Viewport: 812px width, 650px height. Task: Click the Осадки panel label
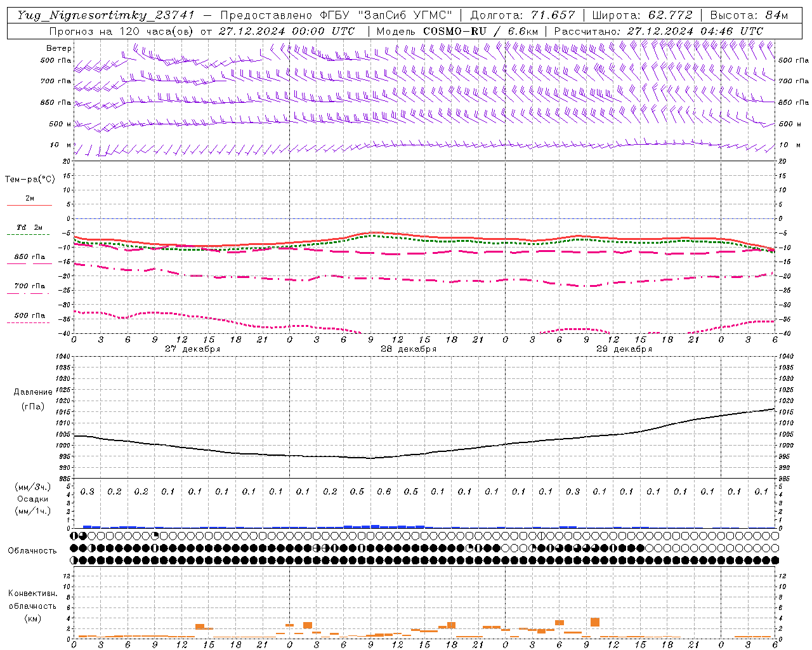[x=33, y=499]
